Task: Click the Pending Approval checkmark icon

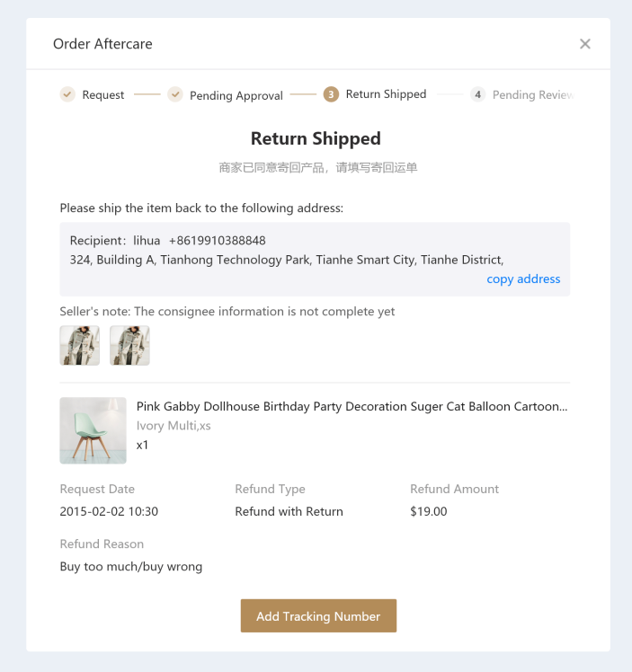Action: point(175,94)
